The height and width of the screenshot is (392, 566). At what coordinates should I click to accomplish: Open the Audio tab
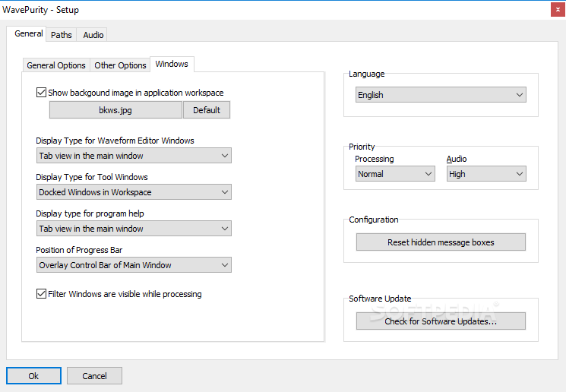(93, 35)
